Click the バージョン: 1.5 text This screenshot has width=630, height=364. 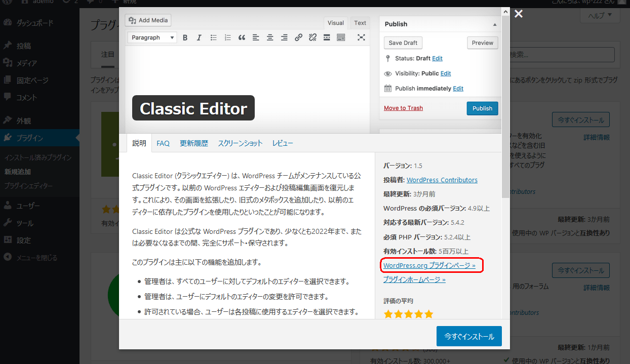click(x=403, y=166)
